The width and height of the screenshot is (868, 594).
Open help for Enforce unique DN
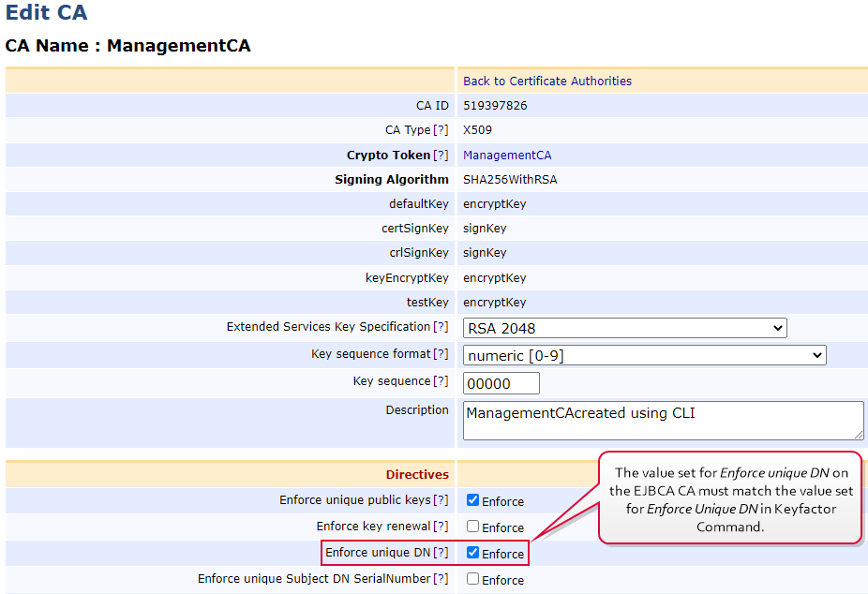(x=441, y=553)
